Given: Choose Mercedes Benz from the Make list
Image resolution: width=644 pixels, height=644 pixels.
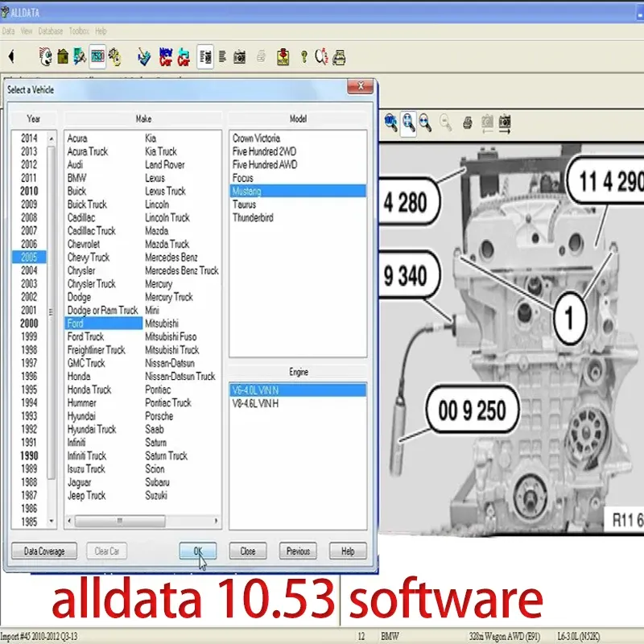Looking at the screenshot, I should coord(171,258).
